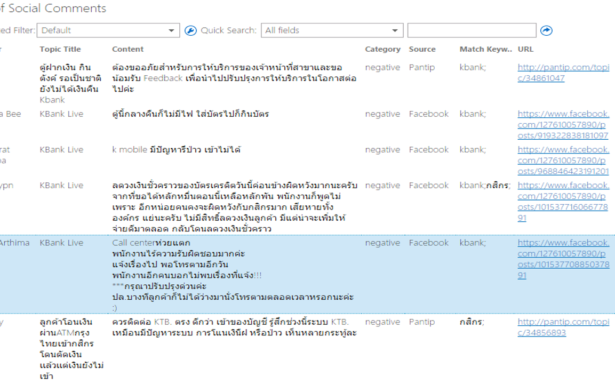Click the Social Comments page heading
This screenshot has height=384, width=615.
(53, 8)
